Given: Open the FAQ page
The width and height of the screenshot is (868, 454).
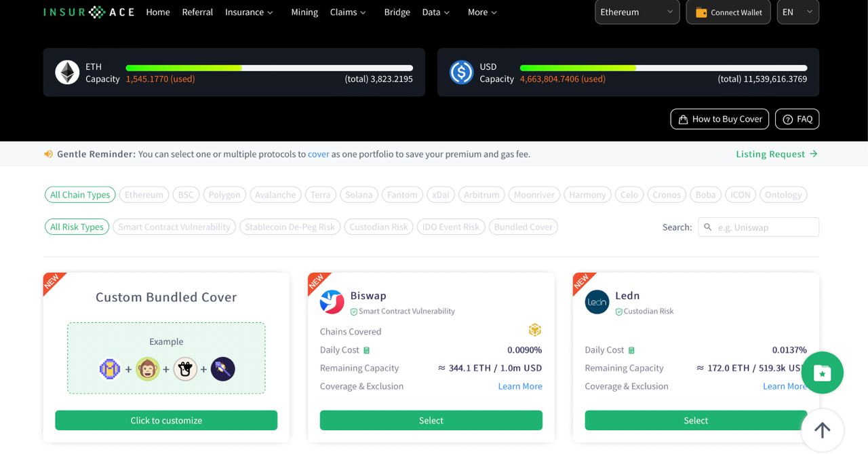Looking at the screenshot, I should [x=797, y=119].
